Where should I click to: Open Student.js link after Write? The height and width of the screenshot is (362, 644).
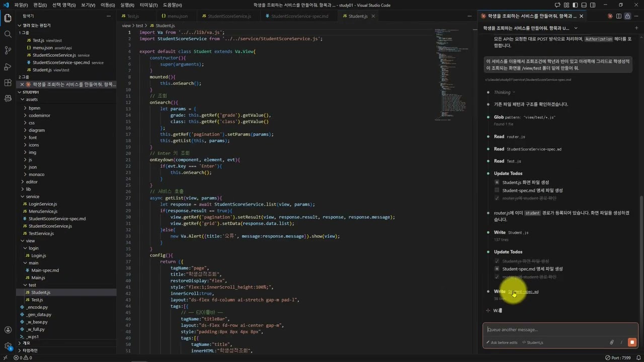[x=518, y=233]
